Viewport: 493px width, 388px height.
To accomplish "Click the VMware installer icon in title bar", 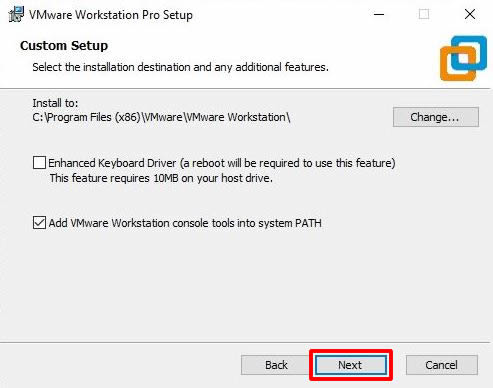I will tap(16, 14).
